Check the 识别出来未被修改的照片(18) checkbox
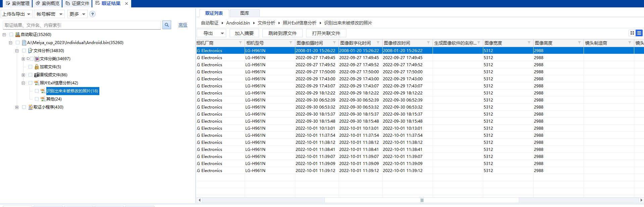Screen dimensions: 644x207 click(x=37, y=91)
